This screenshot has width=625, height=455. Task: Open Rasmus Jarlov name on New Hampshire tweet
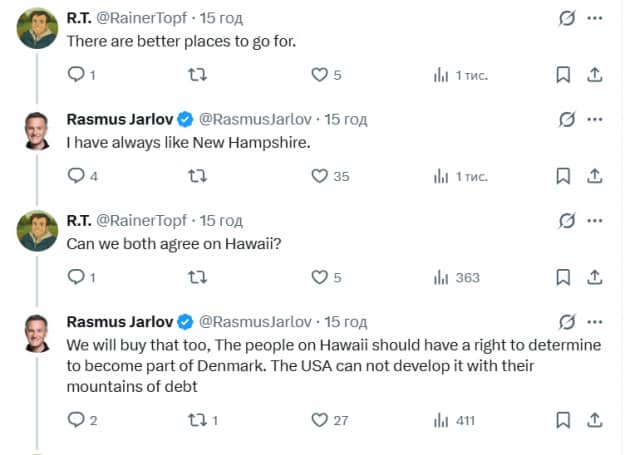coord(119,120)
